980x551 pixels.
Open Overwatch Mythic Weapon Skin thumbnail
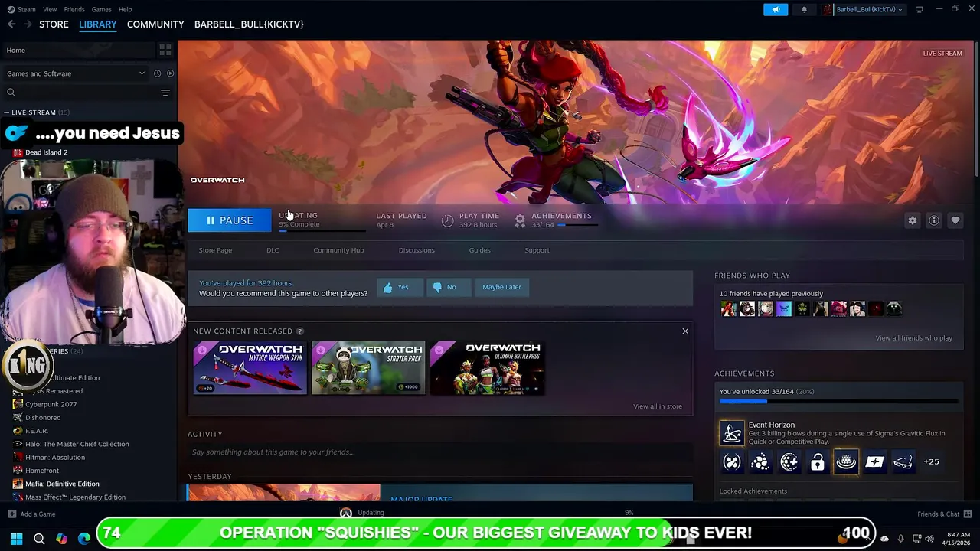pyautogui.click(x=250, y=368)
